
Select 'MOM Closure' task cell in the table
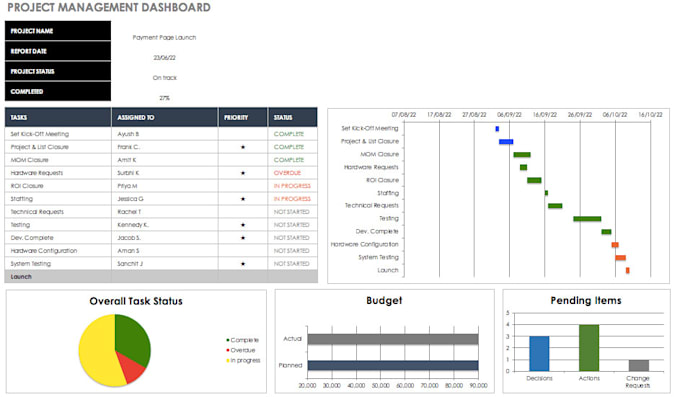(58, 160)
